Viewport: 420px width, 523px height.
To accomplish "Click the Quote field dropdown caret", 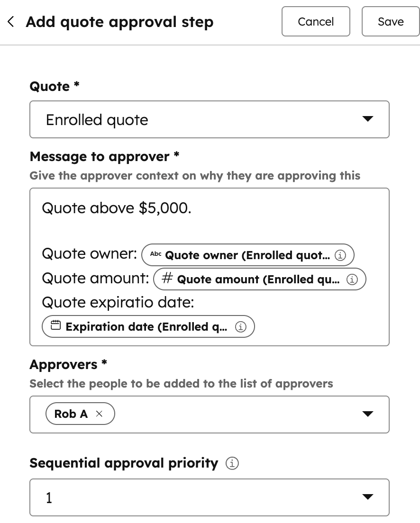I will (368, 119).
